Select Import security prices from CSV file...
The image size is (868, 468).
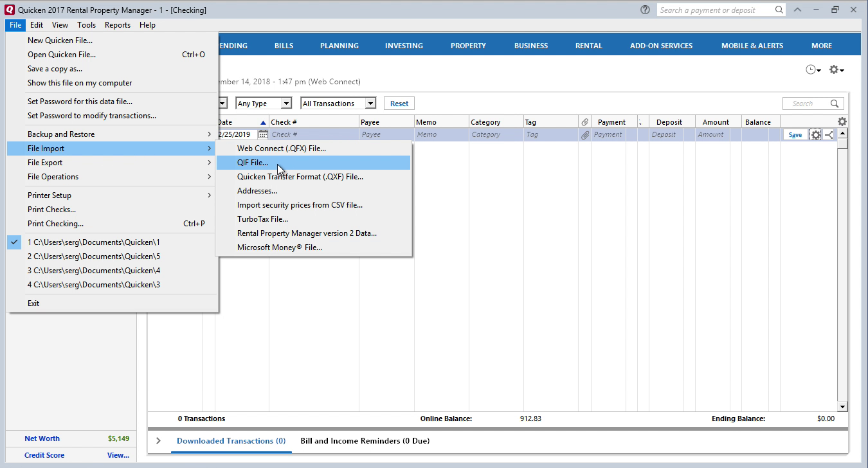[x=314, y=205]
